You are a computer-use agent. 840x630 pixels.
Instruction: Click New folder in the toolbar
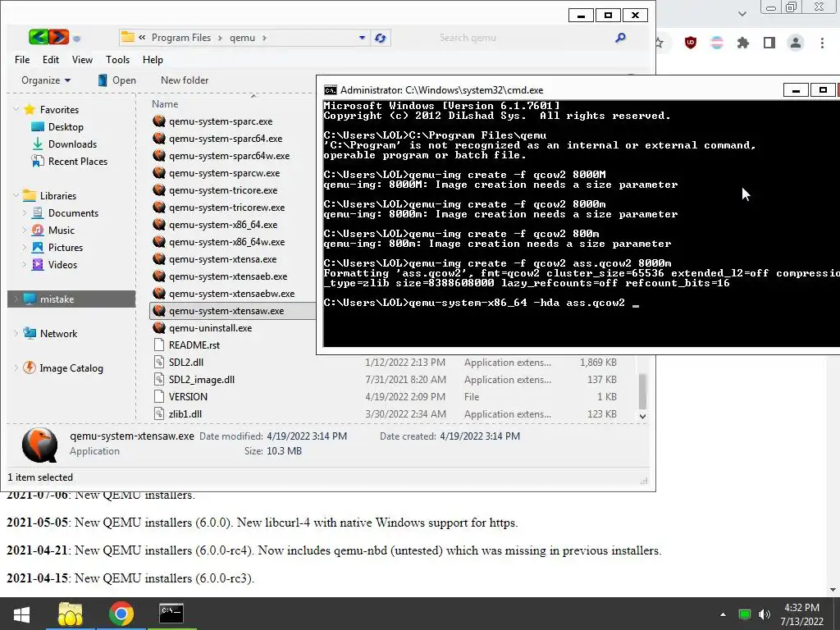click(185, 80)
